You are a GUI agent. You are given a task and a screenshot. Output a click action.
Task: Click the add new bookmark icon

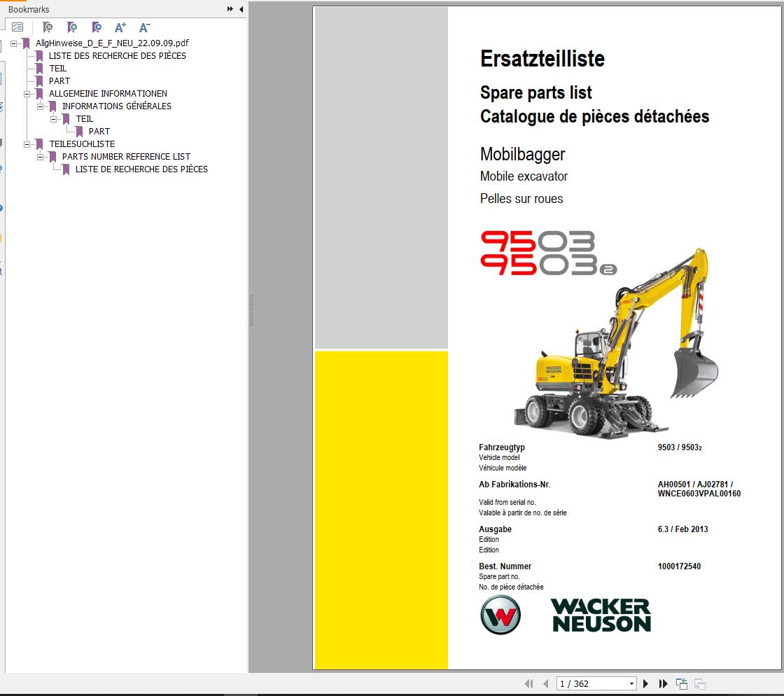click(x=72, y=27)
